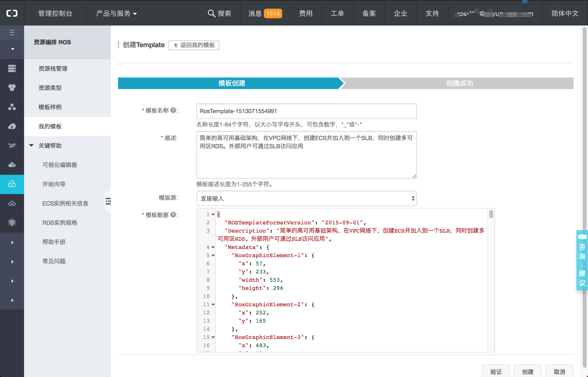
Task: Open 资源栈管理 in the sidebar
Action: point(53,69)
